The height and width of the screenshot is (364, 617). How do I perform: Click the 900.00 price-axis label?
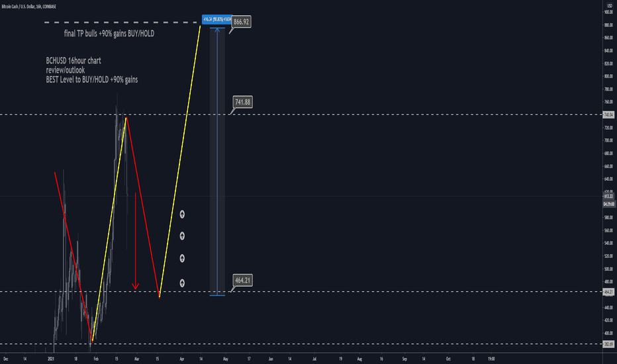click(x=608, y=12)
